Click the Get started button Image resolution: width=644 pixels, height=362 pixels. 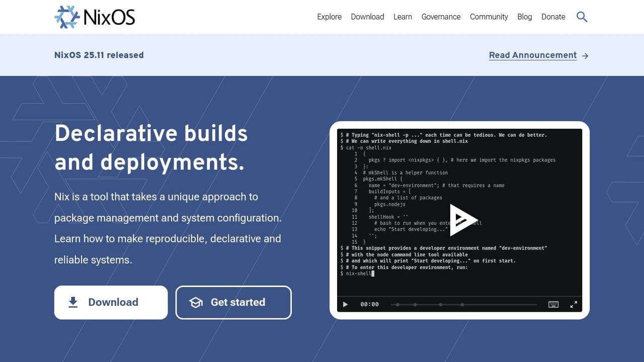[233, 302]
